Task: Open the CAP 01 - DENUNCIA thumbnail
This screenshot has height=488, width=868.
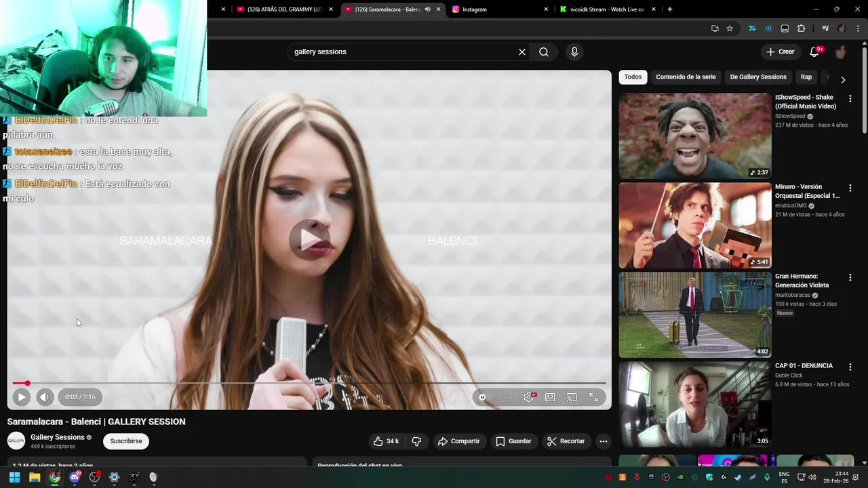Action: point(695,404)
